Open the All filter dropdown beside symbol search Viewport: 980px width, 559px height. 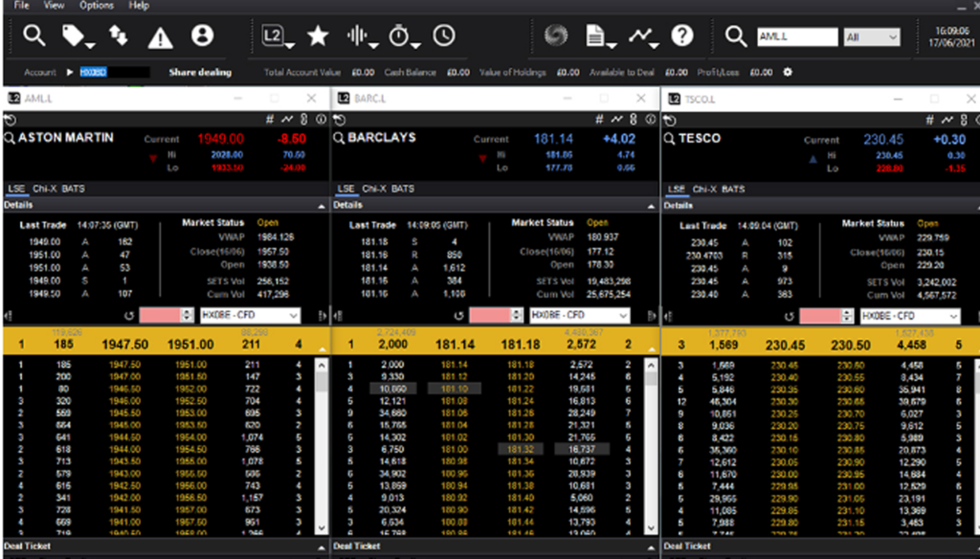click(x=871, y=37)
